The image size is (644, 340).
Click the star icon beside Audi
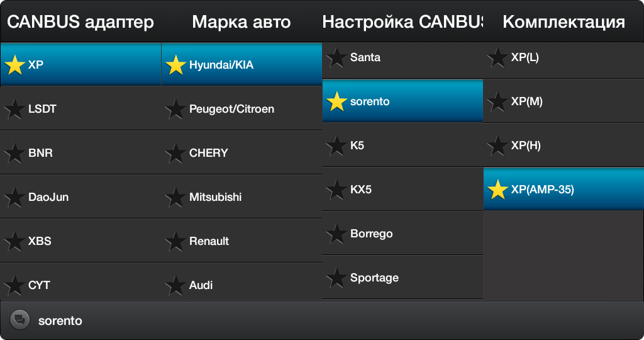pos(175,285)
